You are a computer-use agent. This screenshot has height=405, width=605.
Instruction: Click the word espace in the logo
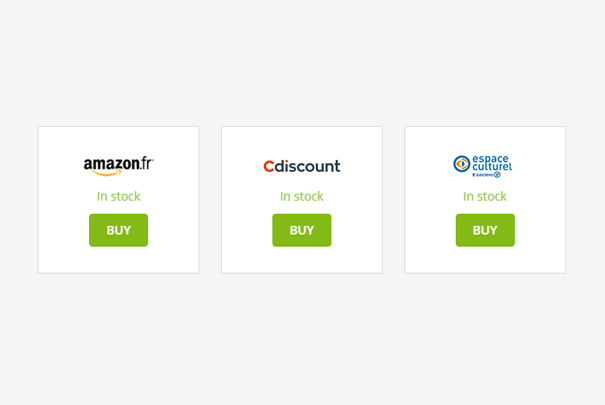click(490, 159)
